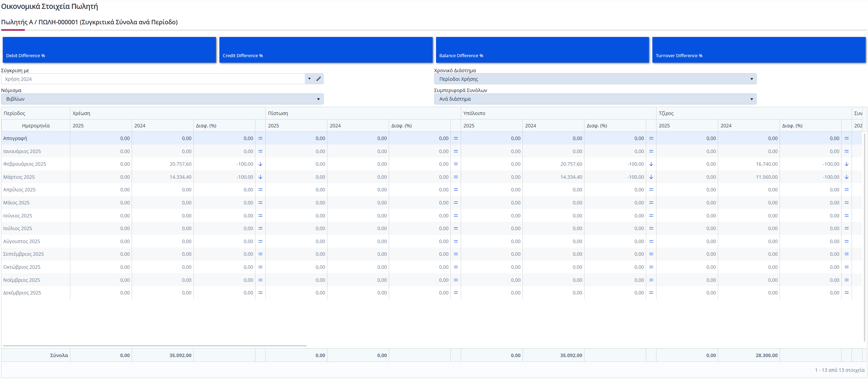Image resolution: width=868 pixels, height=379 pixels.
Task: Click the equals icon in Απογραφή Χρέωση
Action: pos(261,138)
